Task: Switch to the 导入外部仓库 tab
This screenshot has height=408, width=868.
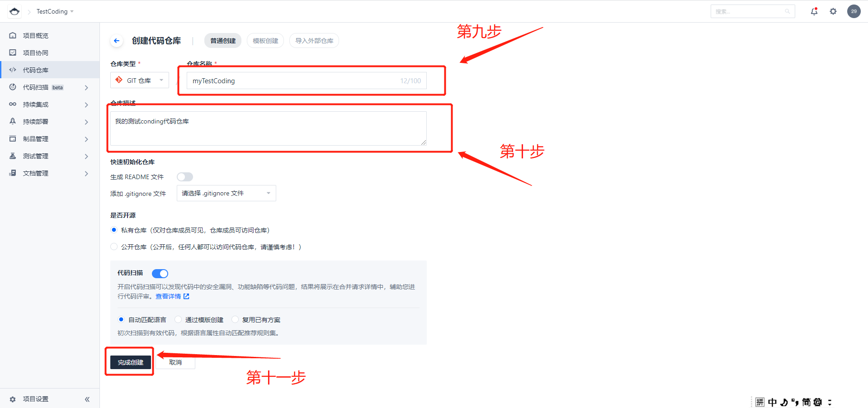Action: [314, 41]
